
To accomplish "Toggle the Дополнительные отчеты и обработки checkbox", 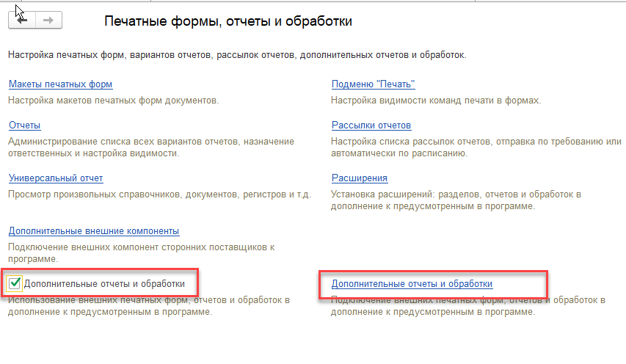I will (x=15, y=284).
